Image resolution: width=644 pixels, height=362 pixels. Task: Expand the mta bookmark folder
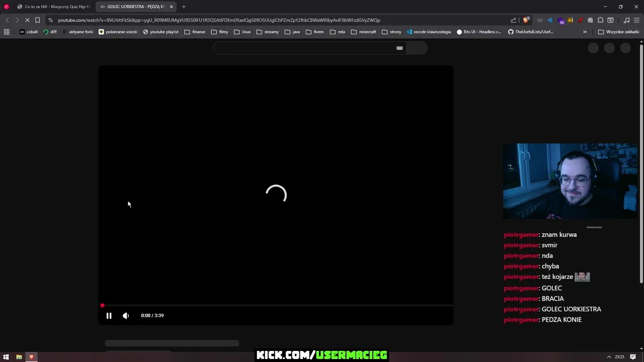click(x=338, y=32)
